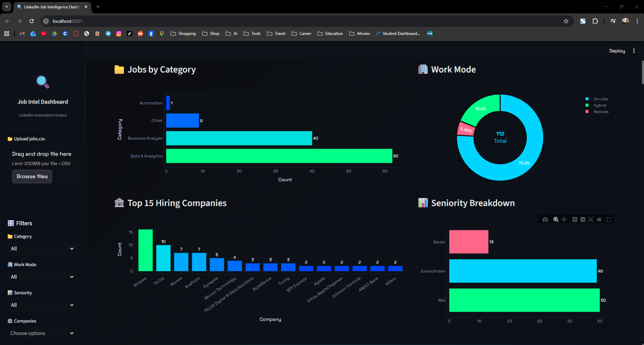
Task: Open the Chrome three-dot menu
Action: click(637, 21)
